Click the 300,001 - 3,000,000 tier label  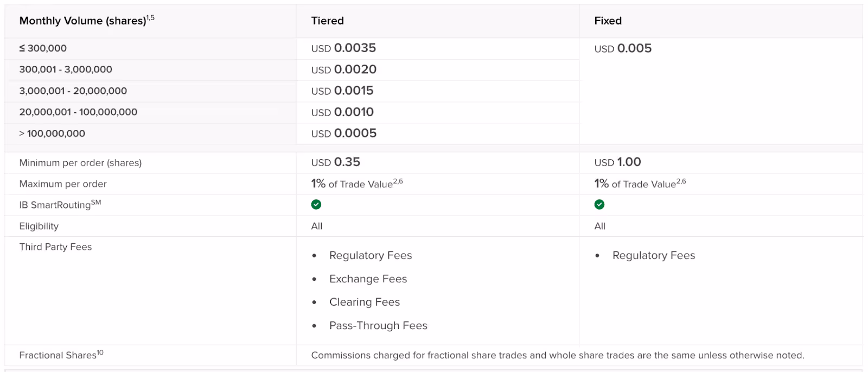pos(66,70)
